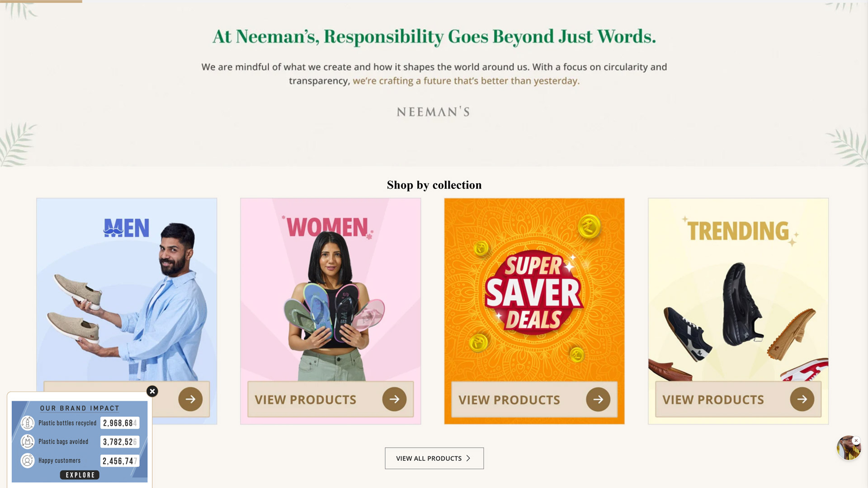Image resolution: width=868 pixels, height=488 pixels.
Task: Open the Women collection View Products link
Action: click(306, 399)
